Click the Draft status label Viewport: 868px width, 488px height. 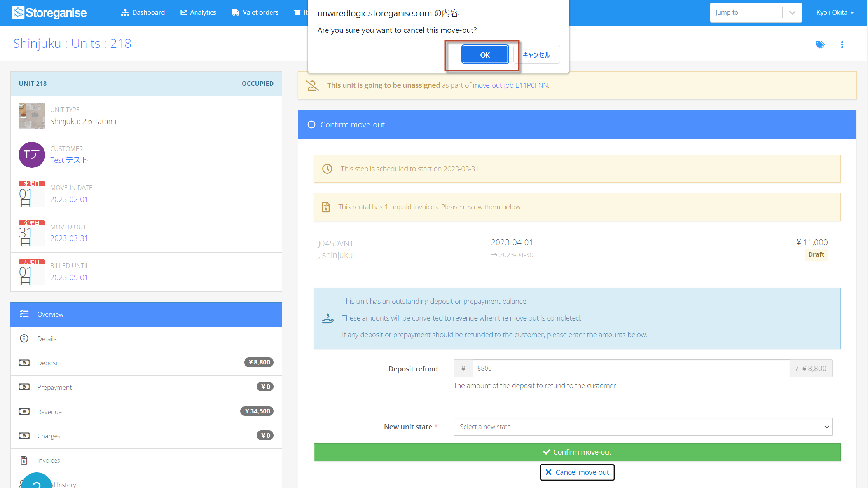[x=816, y=254]
